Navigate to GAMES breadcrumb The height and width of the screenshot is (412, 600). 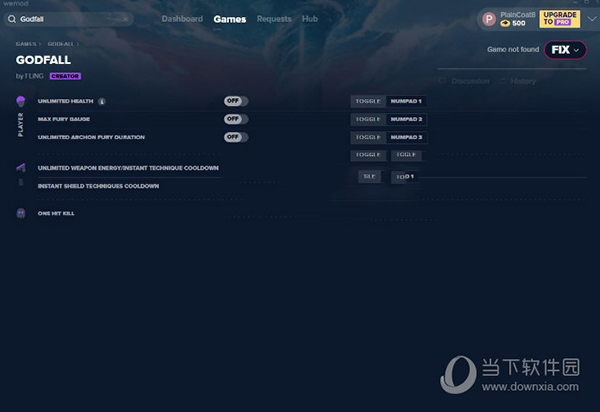(x=26, y=44)
